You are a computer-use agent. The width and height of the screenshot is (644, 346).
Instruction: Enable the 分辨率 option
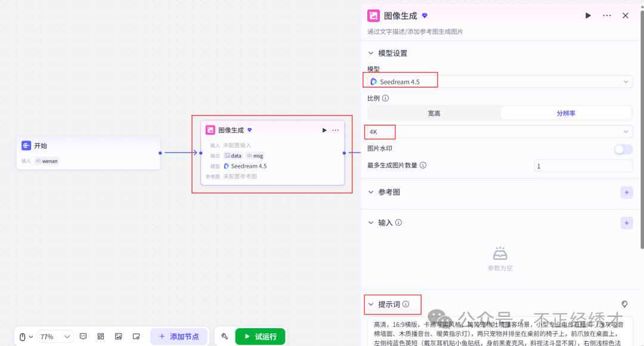click(566, 113)
